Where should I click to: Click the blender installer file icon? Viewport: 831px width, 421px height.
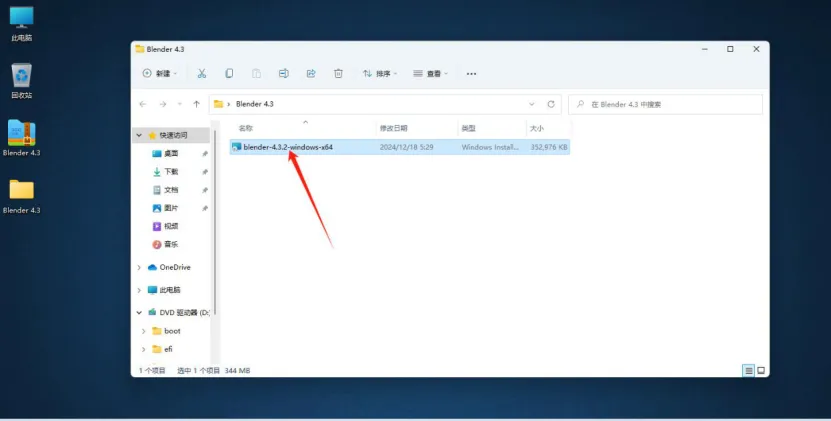click(236, 147)
